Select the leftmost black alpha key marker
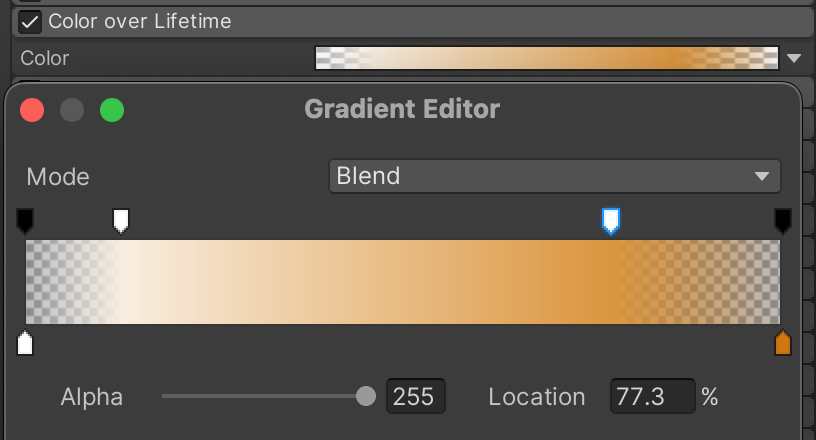Viewport: 816px width, 440px height. coord(26,220)
